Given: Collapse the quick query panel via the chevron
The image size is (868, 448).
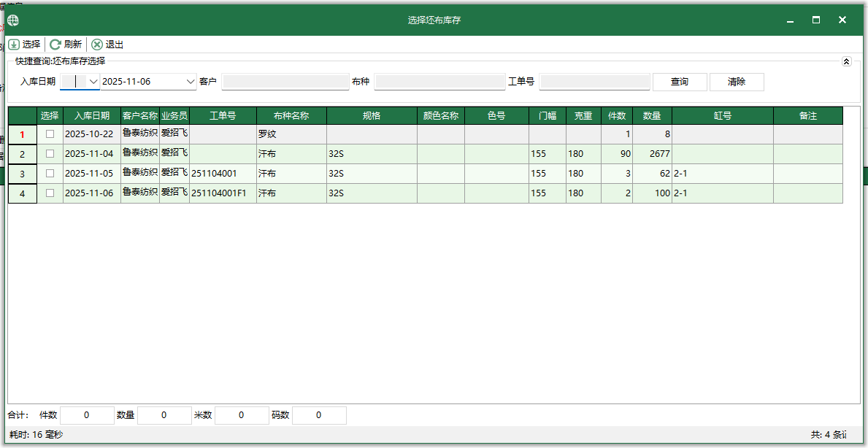Looking at the screenshot, I should pyautogui.click(x=848, y=61).
